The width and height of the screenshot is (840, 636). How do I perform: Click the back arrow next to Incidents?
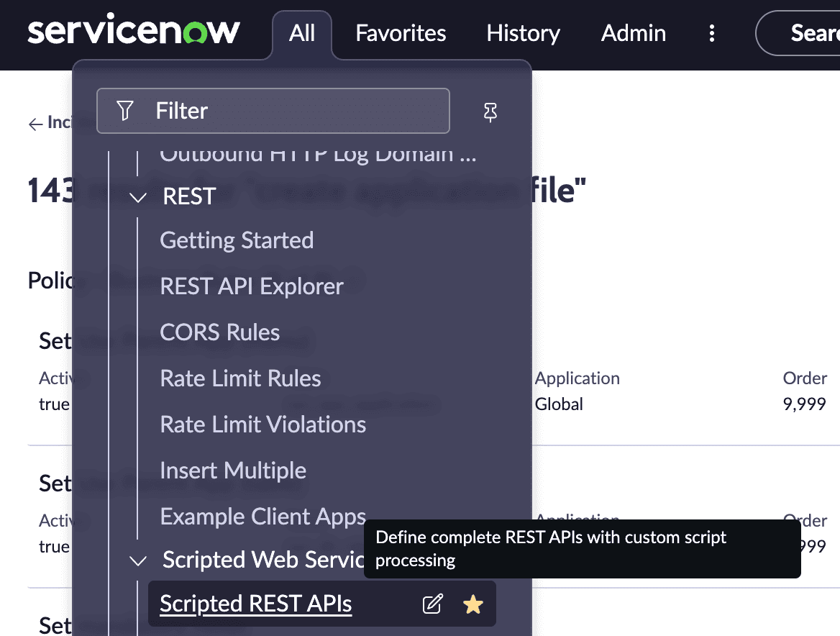pyautogui.click(x=35, y=124)
